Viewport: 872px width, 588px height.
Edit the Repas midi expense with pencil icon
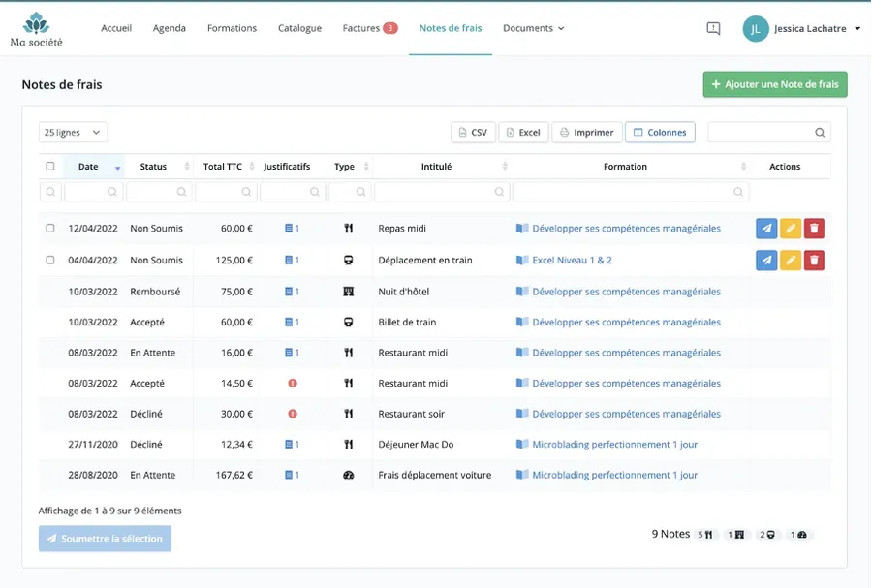[791, 229]
